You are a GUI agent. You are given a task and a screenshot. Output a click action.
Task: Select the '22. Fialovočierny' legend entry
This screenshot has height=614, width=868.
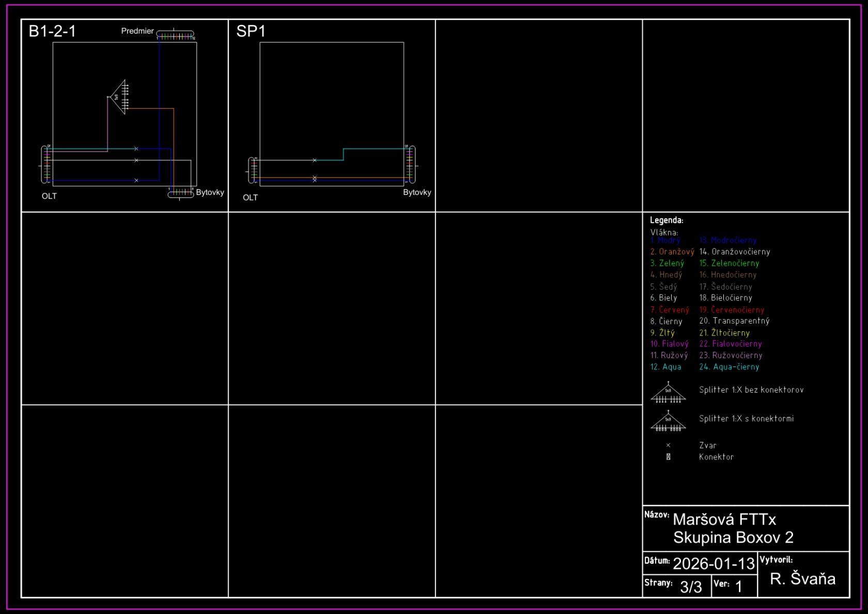(730, 344)
